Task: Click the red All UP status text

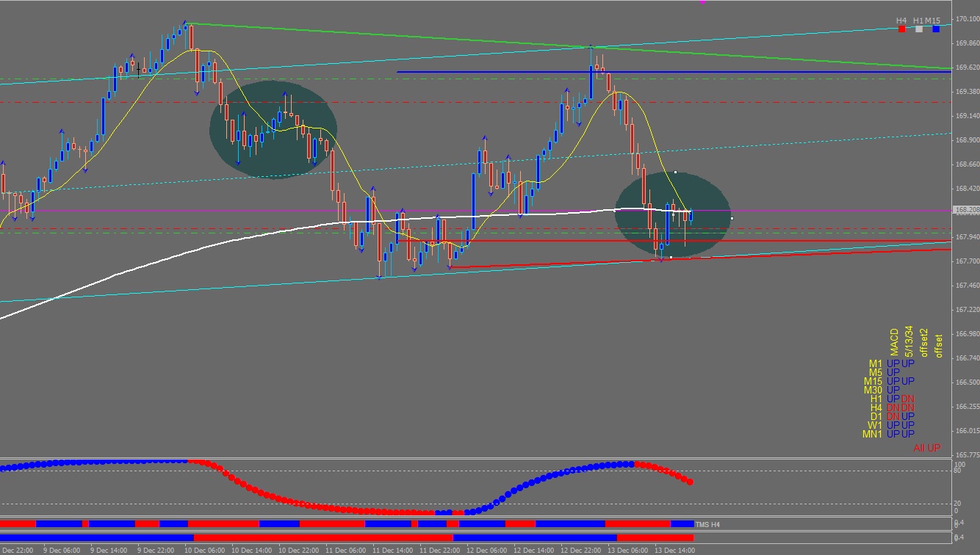Action: [x=926, y=448]
